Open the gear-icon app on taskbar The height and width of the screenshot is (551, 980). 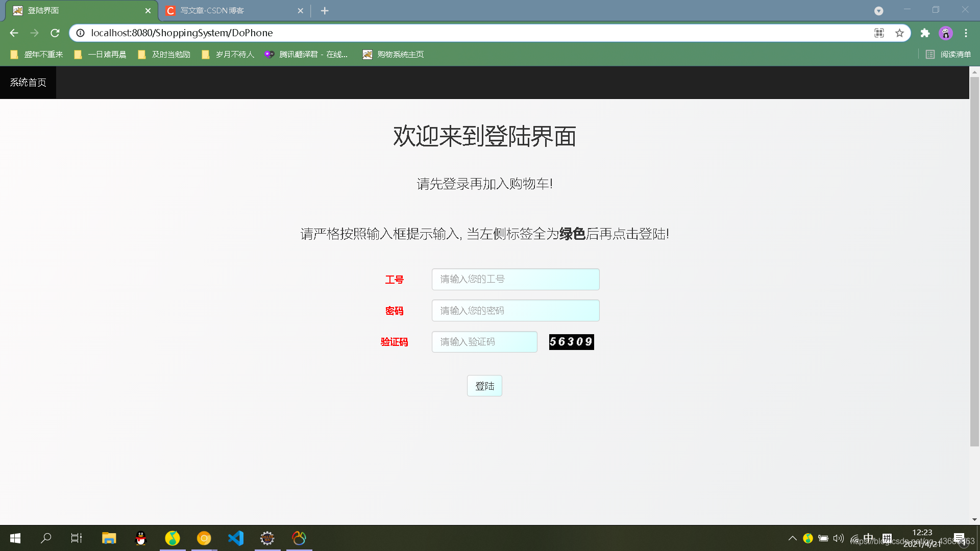(x=267, y=538)
